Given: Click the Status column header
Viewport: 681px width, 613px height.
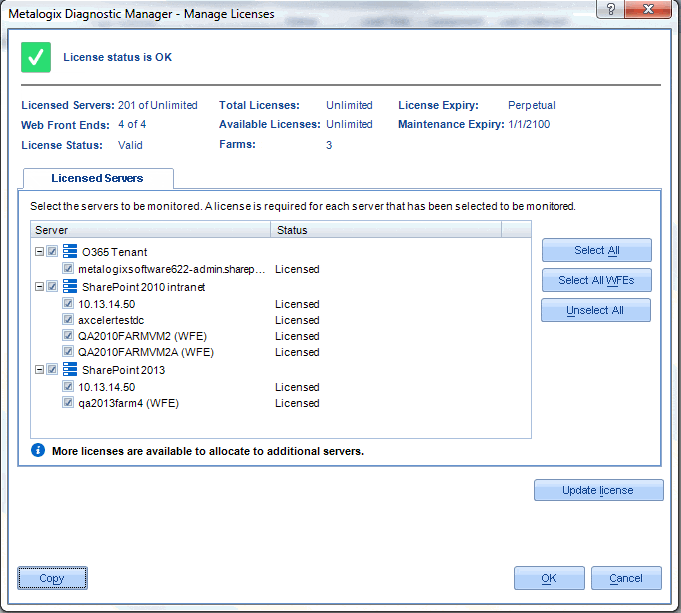Looking at the screenshot, I should coord(386,229).
